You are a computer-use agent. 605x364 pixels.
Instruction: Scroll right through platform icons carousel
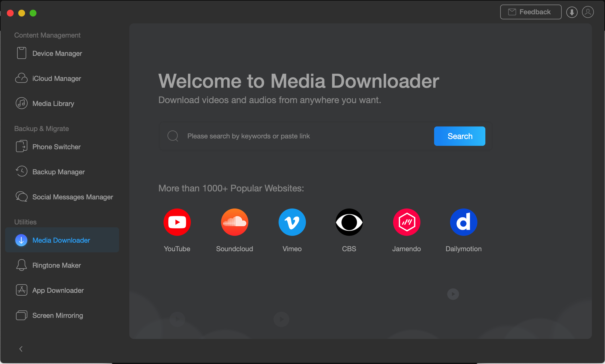pos(453,294)
